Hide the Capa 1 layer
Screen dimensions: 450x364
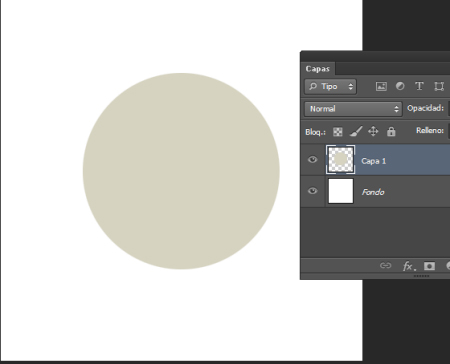[x=312, y=159]
